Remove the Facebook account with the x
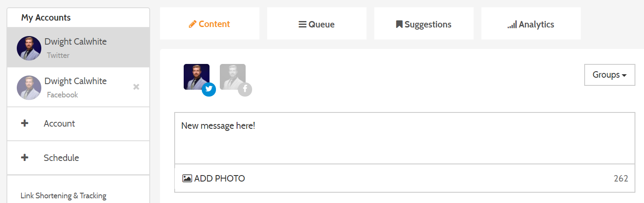Viewport: 644px width, 203px height. coord(136,87)
